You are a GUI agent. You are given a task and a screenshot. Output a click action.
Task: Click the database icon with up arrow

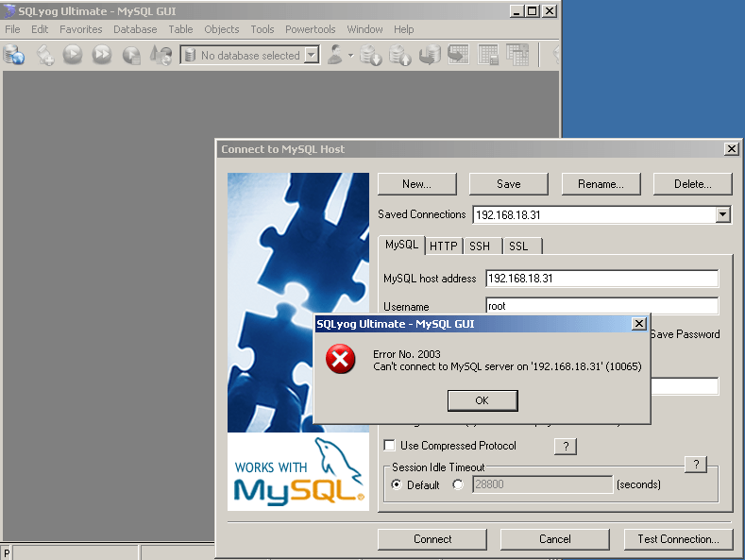pyautogui.click(x=400, y=56)
